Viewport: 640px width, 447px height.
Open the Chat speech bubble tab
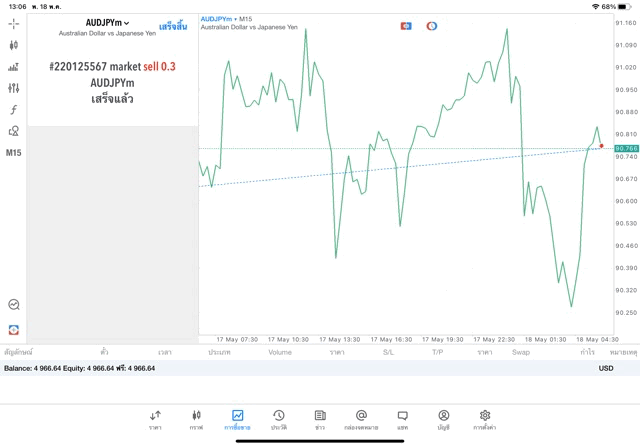402,419
